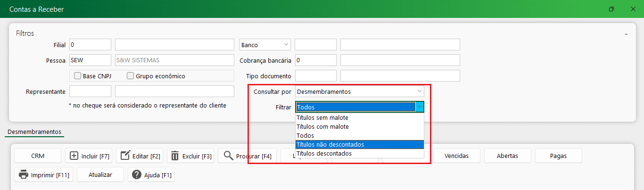This screenshot has height=190, width=644.
Task: Close the Filtrar dropdown arrow
Action: (419, 107)
